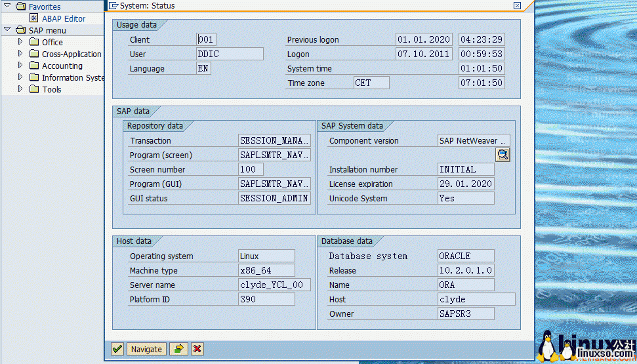Click the Client field showing 001
This screenshot has width=637, height=364.
207,39
